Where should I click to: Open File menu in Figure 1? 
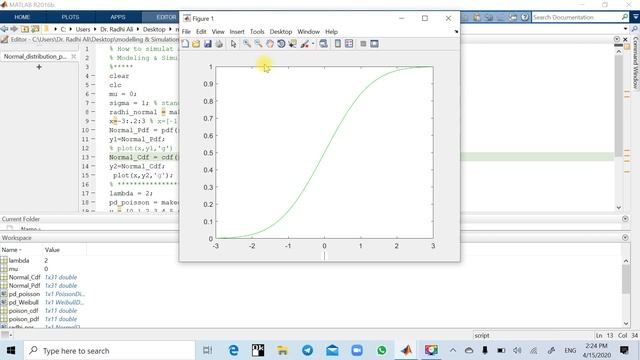coord(186,31)
